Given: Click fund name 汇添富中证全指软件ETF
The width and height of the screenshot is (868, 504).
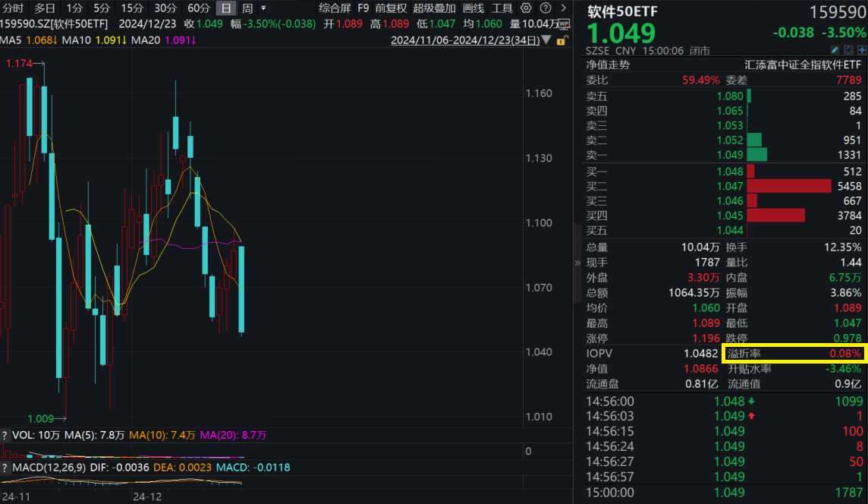Looking at the screenshot, I should point(803,65).
